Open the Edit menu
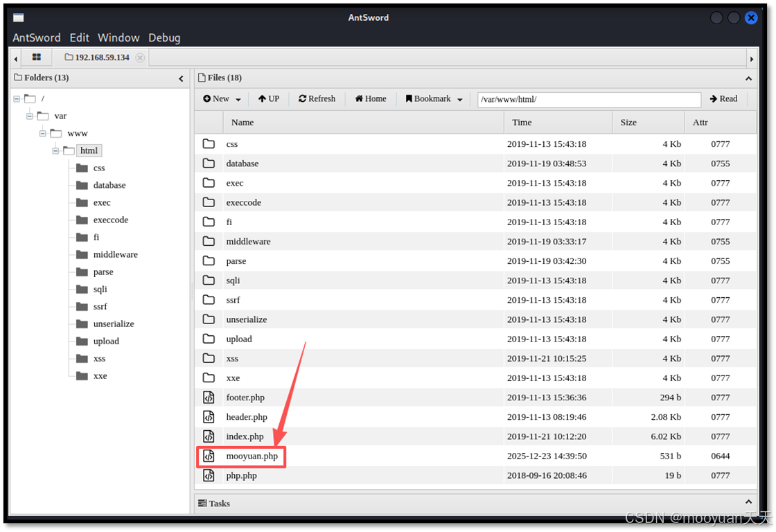Viewport: 776px width, 532px height. coord(79,37)
